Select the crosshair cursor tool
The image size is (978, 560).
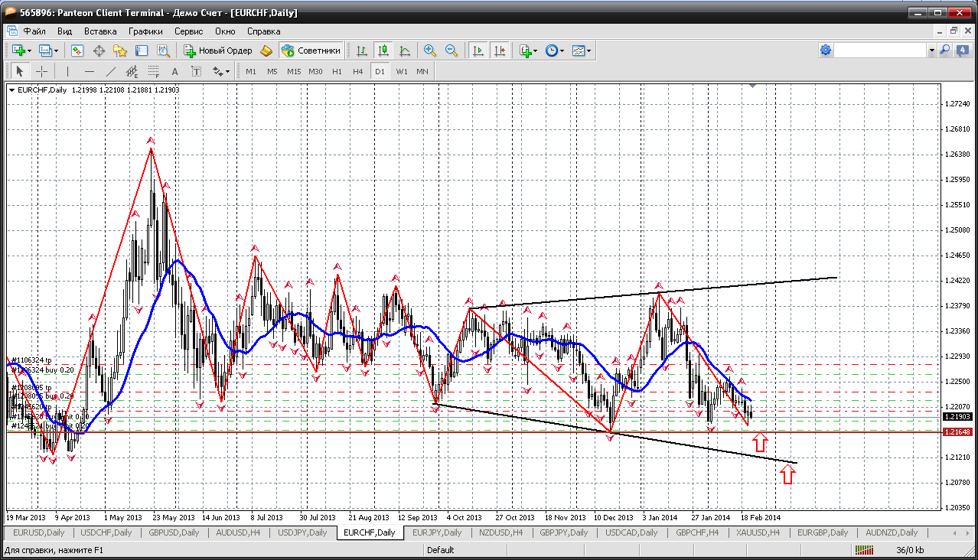coord(41,71)
